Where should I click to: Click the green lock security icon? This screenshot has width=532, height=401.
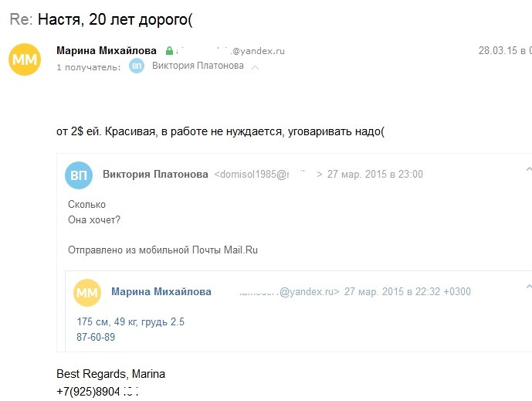pos(169,51)
